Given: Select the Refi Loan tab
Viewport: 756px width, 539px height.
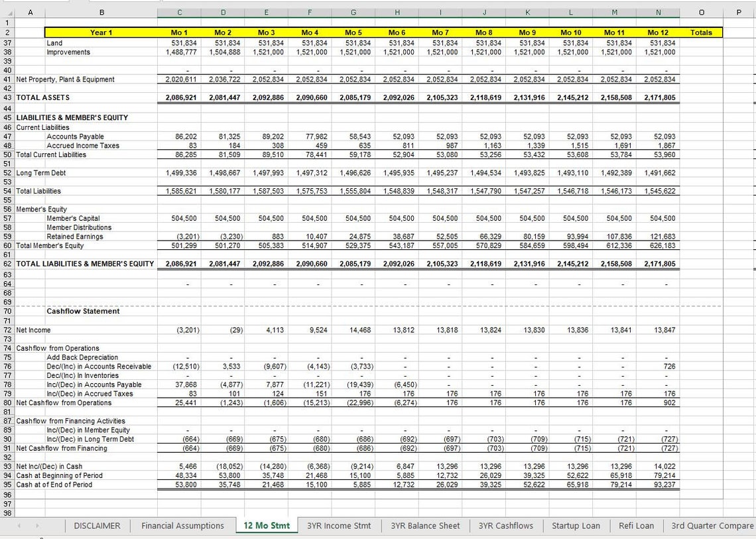Looking at the screenshot, I should (x=636, y=525).
